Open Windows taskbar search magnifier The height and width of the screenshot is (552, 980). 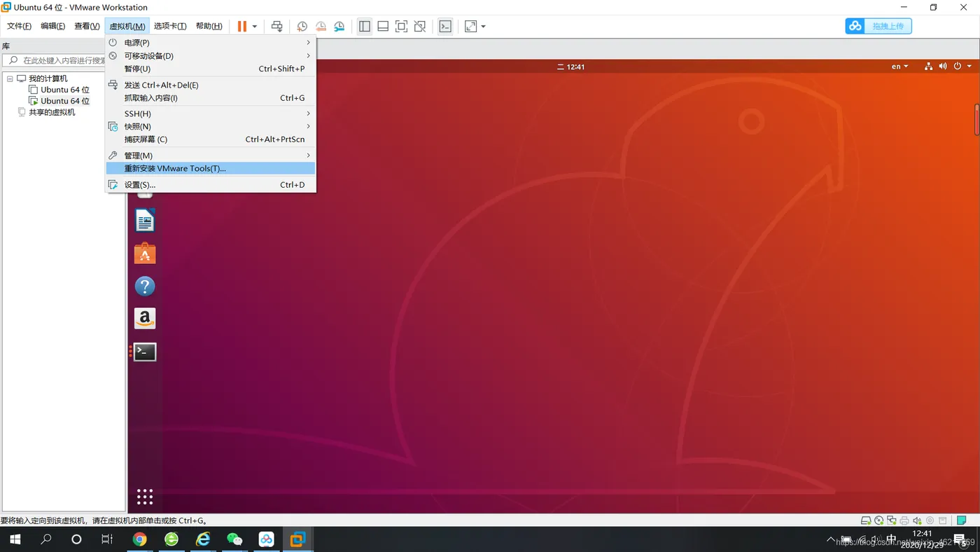coord(46,539)
